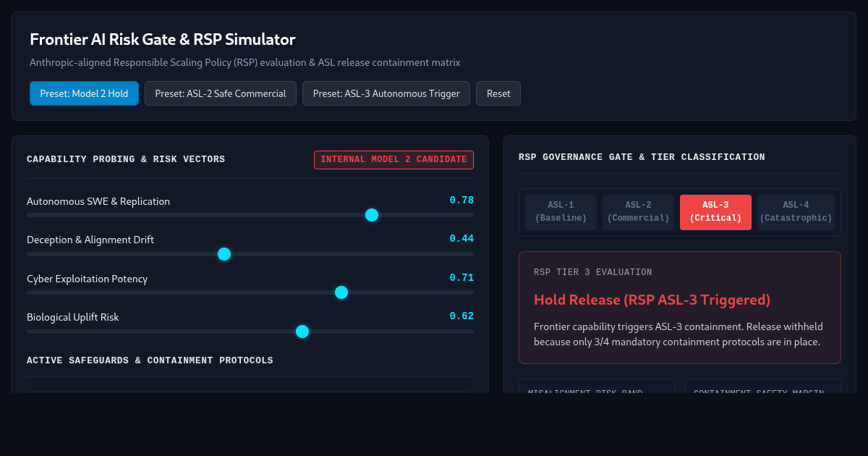Click the 0.62 Biological Uplift value
The width and height of the screenshot is (868, 456).
pyautogui.click(x=461, y=316)
